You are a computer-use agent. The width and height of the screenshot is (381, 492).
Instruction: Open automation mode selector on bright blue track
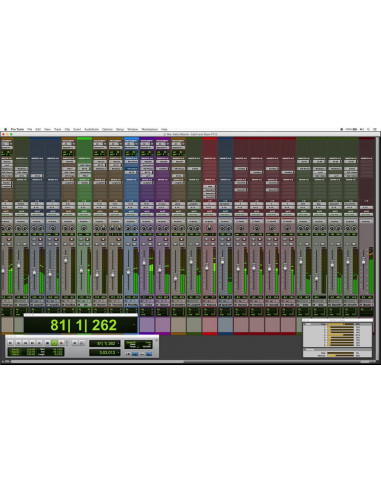pos(131,214)
